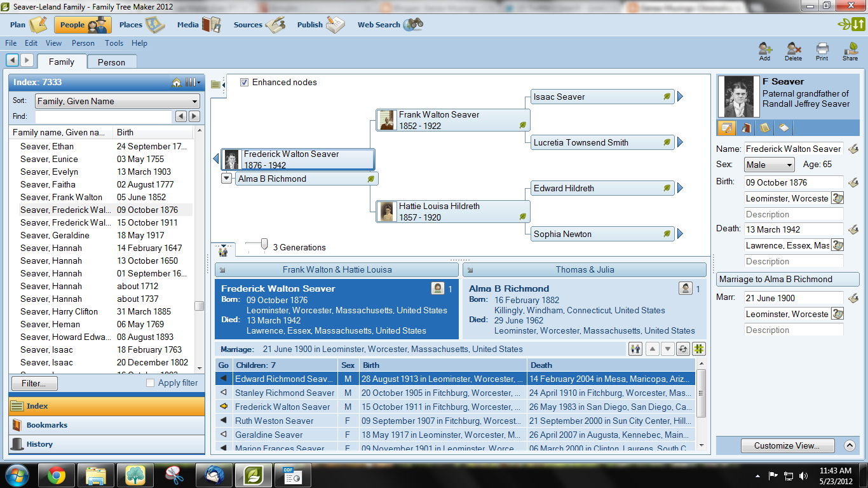Click the Filter... button
The image size is (868, 488).
click(x=34, y=383)
